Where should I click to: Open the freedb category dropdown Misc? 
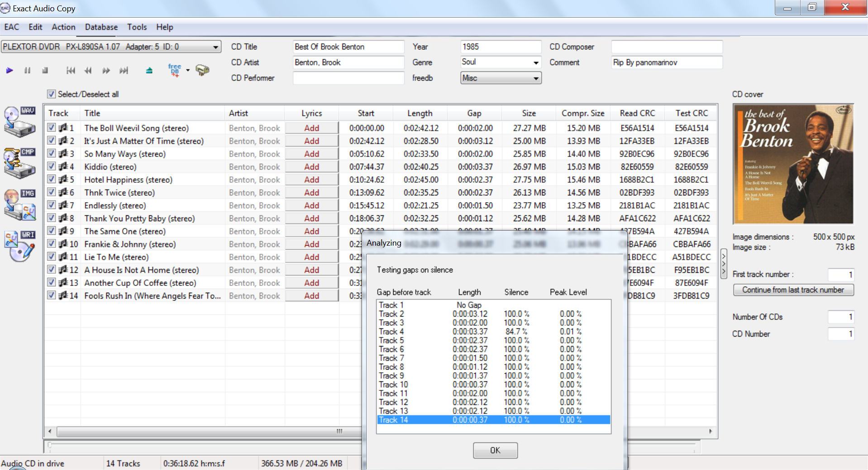tap(536, 78)
